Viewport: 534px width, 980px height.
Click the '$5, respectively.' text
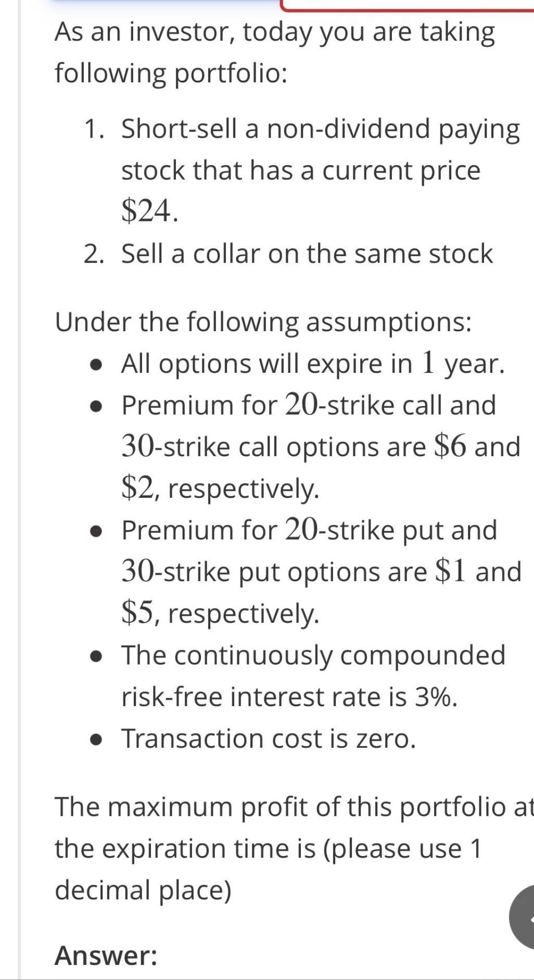(220, 613)
